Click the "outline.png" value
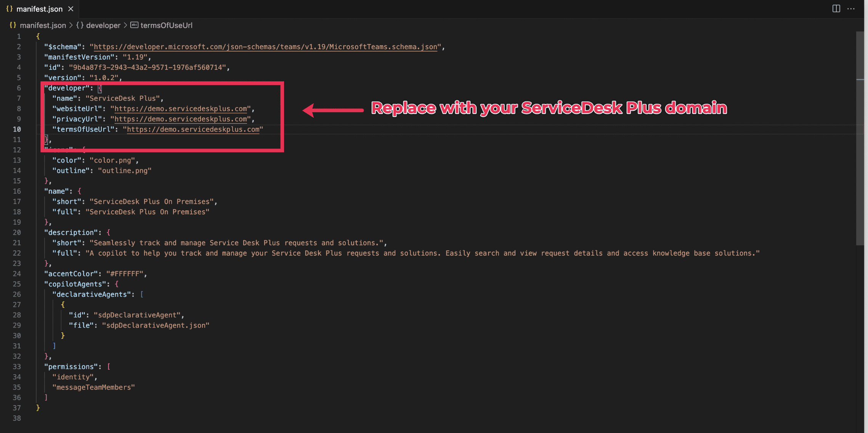This screenshot has width=868, height=433. tap(125, 171)
